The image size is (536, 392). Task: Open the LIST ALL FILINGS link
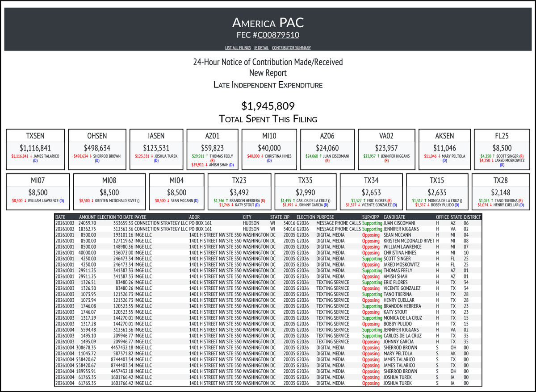click(x=238, y=48)
